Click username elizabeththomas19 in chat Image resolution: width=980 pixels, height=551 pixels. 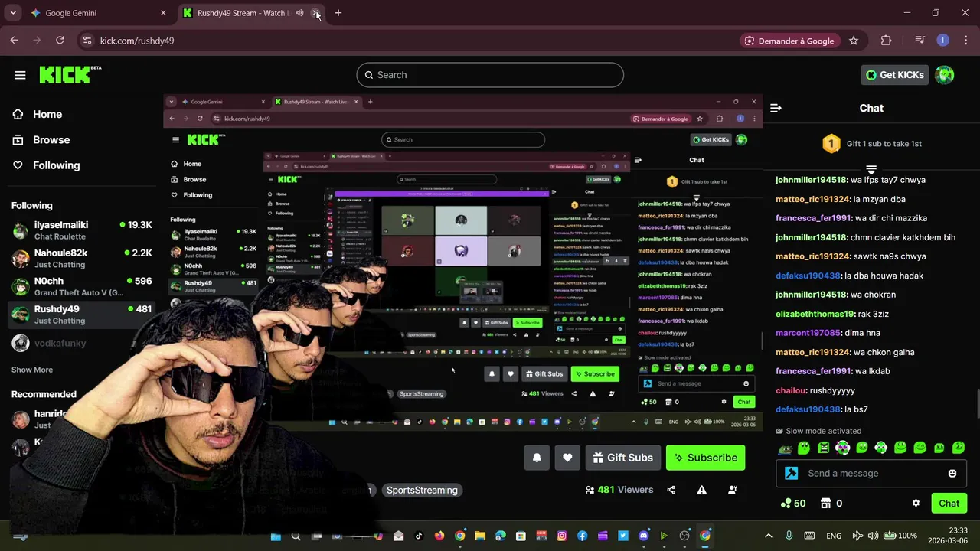click(x=815, y=314)
